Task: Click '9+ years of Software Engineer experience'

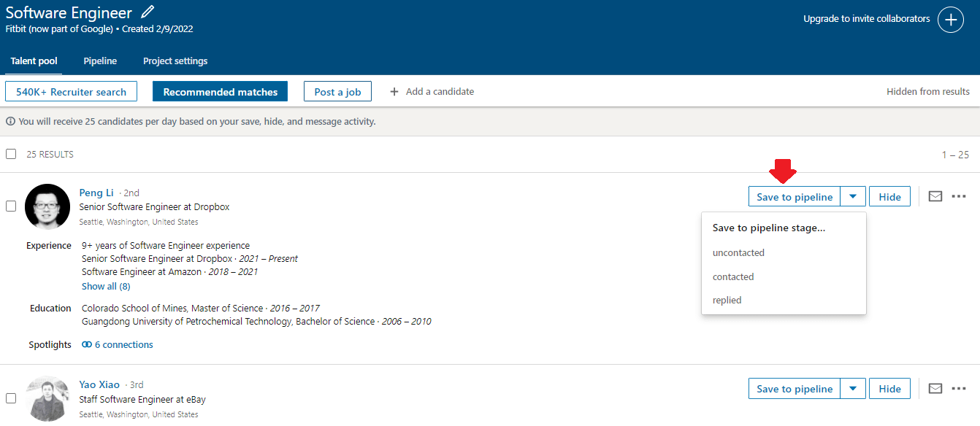Action: (166, 246)
